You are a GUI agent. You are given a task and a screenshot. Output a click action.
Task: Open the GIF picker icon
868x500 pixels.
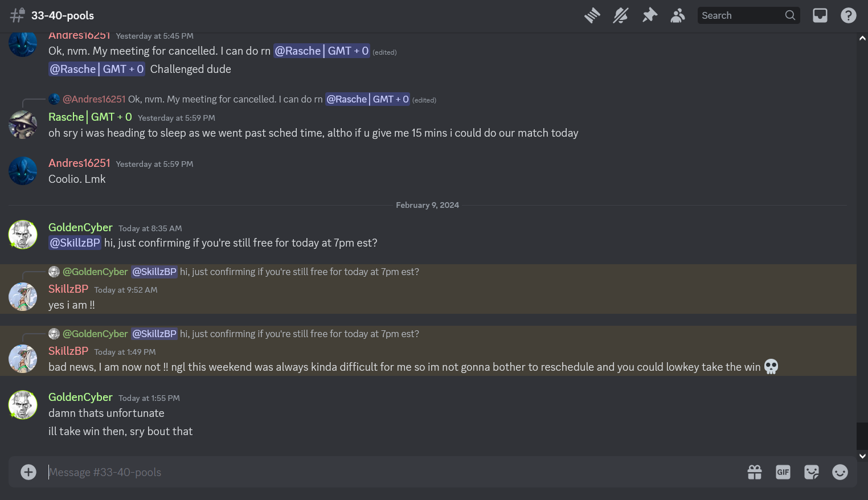pyautogui.click(x=783, y=472)
